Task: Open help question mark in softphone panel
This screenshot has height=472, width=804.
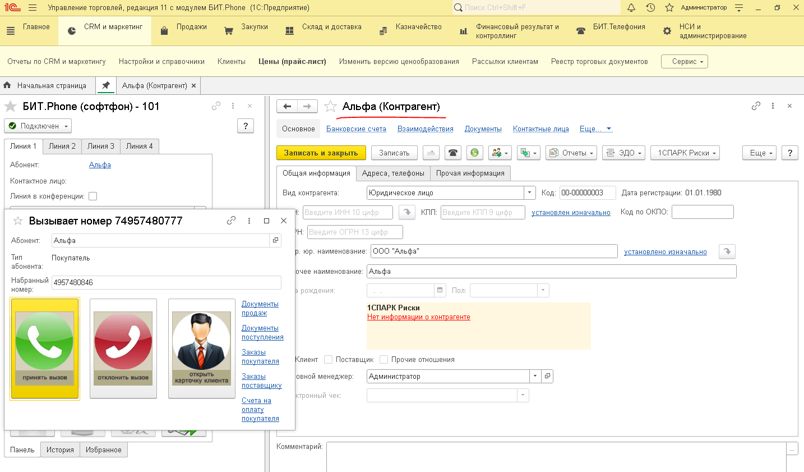Action: [x=246, y=126]
